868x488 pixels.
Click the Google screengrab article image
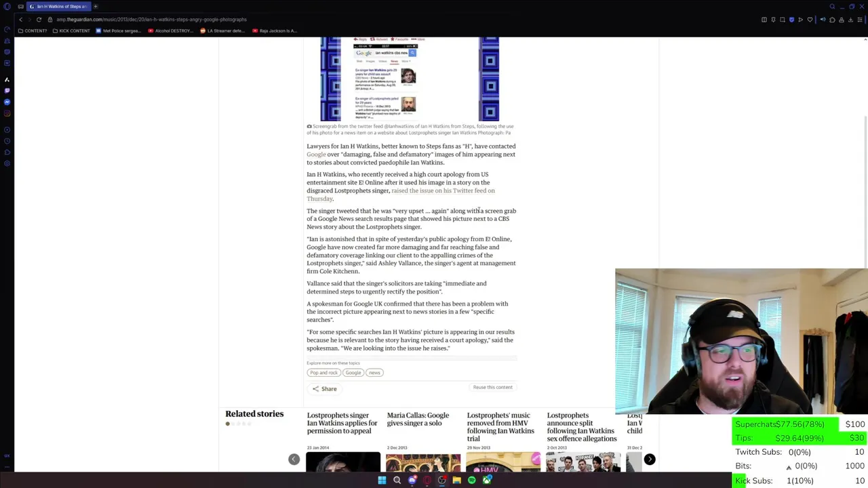point(410,79)
